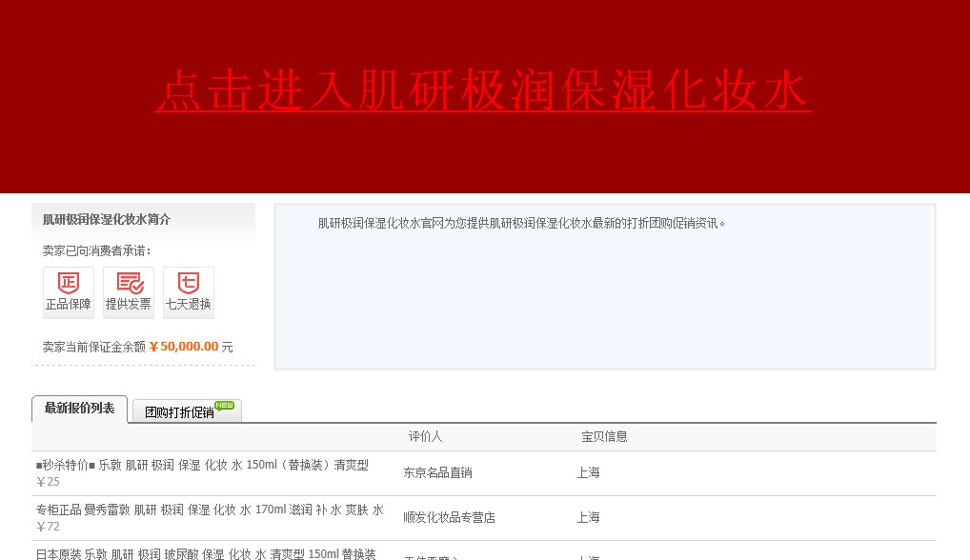The width and height of the screenshot is (970, 560).
Task: Switch to the 团购打折促销 tab
Action: coord(179,412)
